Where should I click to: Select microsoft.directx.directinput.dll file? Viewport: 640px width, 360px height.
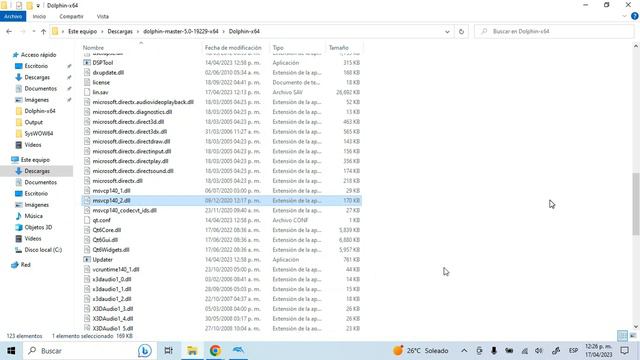pos(131,151)
